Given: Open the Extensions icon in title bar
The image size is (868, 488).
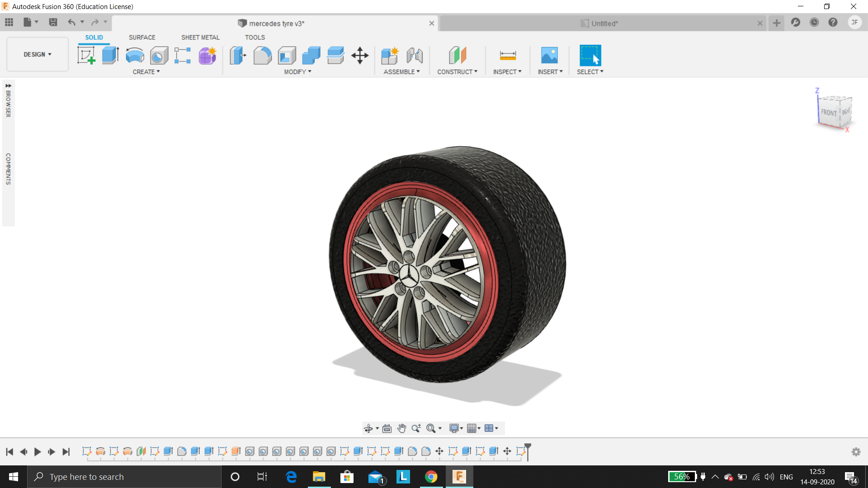Looking at the screenshot, I should (x=796, y=23).
